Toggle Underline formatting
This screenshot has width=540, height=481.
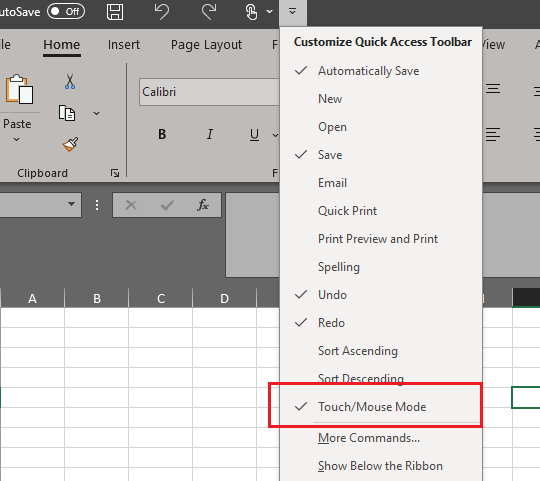tap(254, 135)
